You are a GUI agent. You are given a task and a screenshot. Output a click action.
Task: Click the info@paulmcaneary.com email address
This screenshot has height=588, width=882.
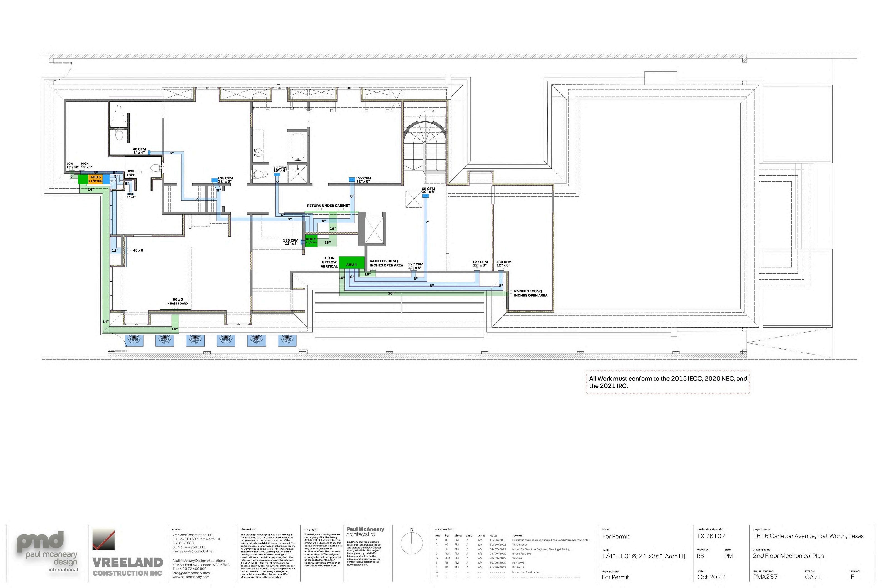pyautogui.click(x=191, y=573)
